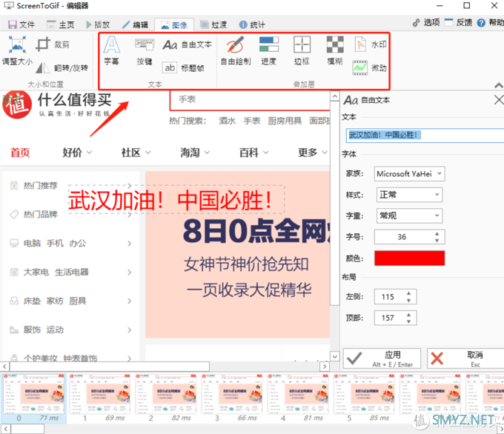The width and height of the screenshot is (504, 434).
Task: Open the 进度 progress overlay tool
Action: [x=269, y=51]
